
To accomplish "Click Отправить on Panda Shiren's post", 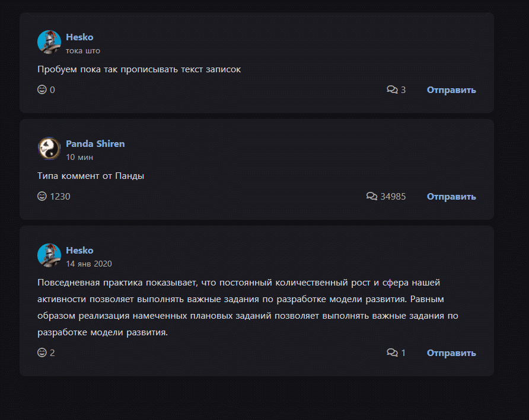I will point(451,197).
